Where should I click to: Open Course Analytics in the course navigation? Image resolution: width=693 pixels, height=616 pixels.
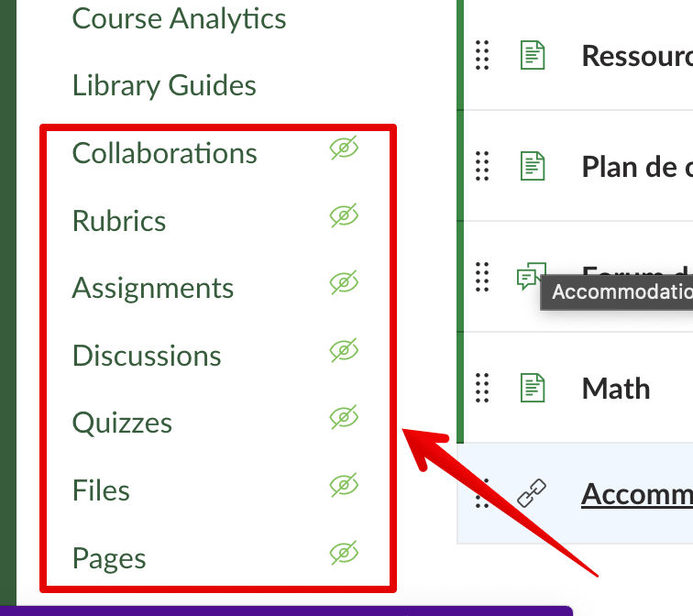[x=179, y=17]
